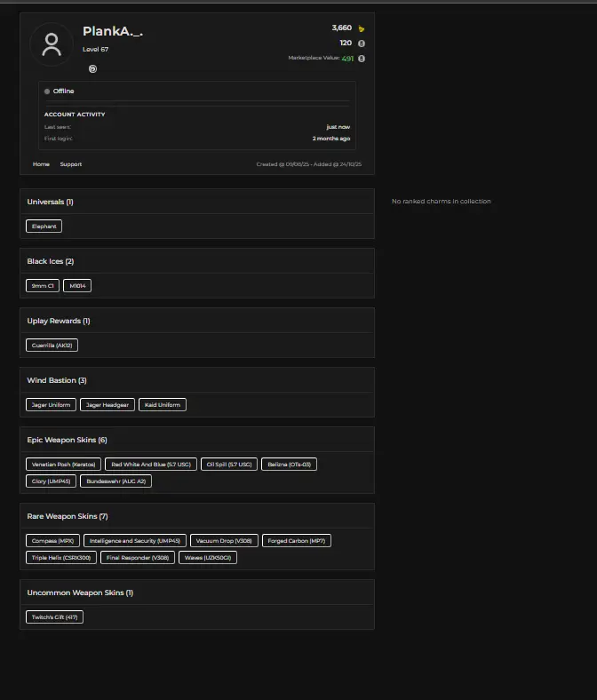Click the coin icon next to Marketplace Value
This screenshot has width=597, height=700.
(362, 59)
